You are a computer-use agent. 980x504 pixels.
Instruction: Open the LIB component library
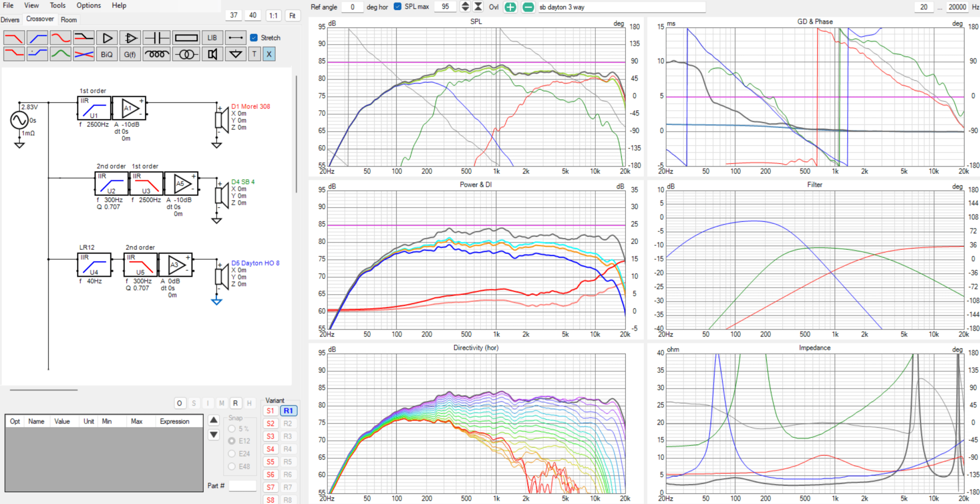(x=212, y=37)
